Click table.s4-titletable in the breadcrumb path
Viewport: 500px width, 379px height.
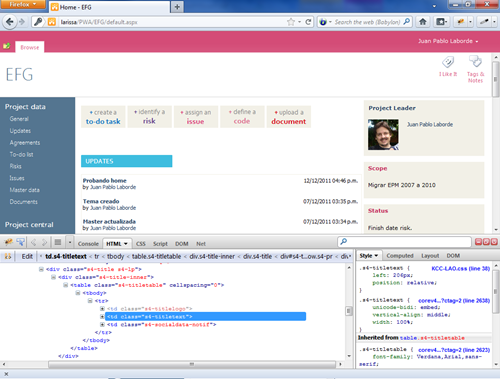pyautogui.click(x=156, y=256)
